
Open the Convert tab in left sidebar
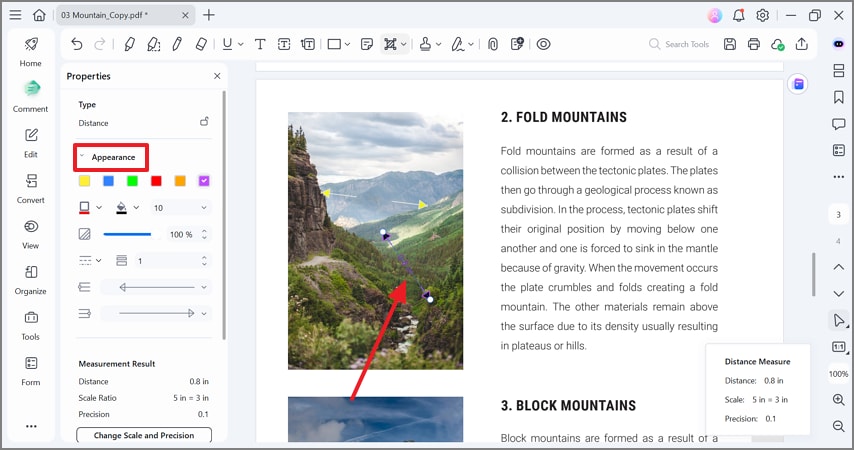coord(30,188)
